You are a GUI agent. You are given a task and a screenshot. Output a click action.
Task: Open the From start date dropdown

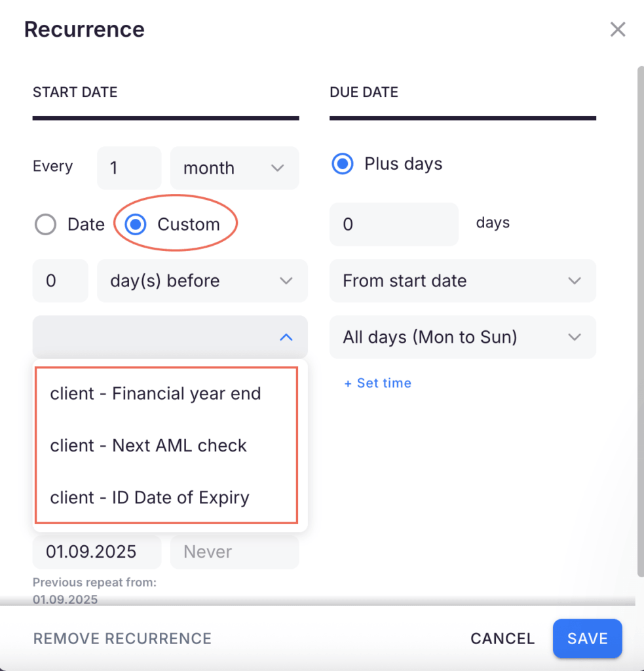point(462,280)
